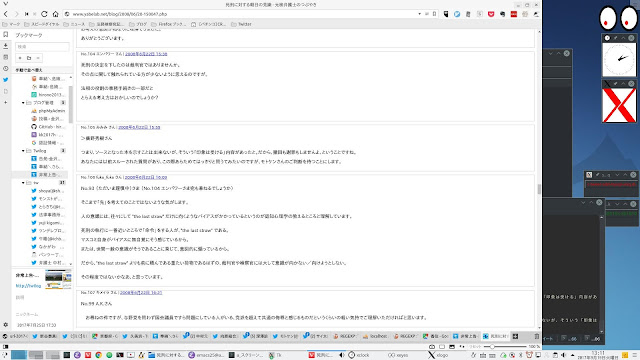Toggle tab tiling in status bar

(442, 347)
